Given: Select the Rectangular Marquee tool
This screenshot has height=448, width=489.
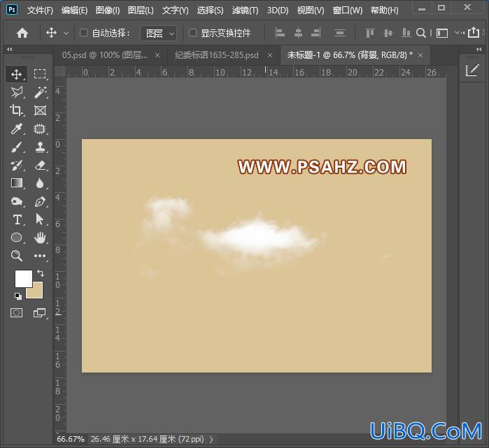Looking at the screenshot, I should pos(40,74).
